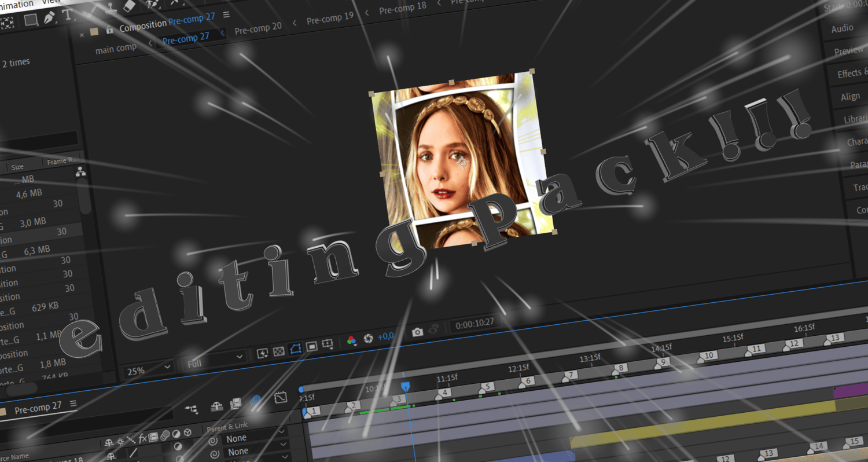The width and height of the screenshot is (868, 462).
Task: Click the 3D layer cube column header
Action: point(187,433)
